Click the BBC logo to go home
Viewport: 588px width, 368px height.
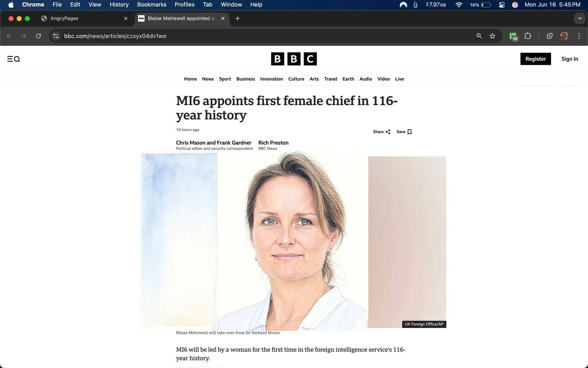[294, 59]
